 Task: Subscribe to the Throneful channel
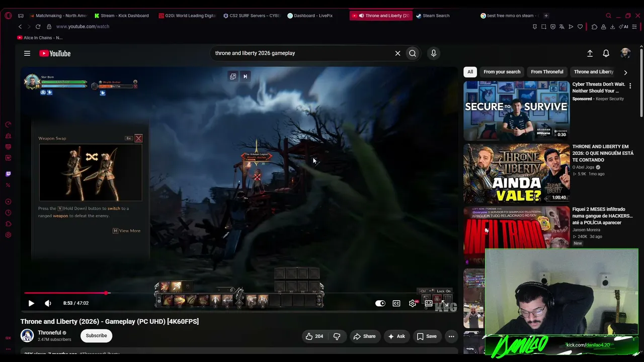(x=96, y=336)
